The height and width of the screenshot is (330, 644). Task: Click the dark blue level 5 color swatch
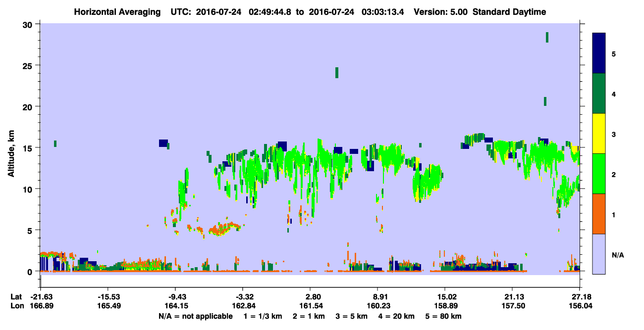(599, 53)
